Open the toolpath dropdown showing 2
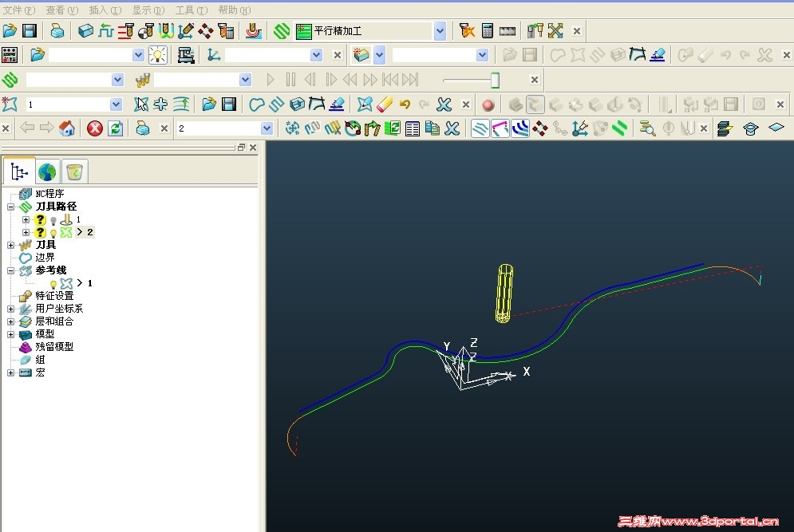794x532 pixels. pos(267,128)
